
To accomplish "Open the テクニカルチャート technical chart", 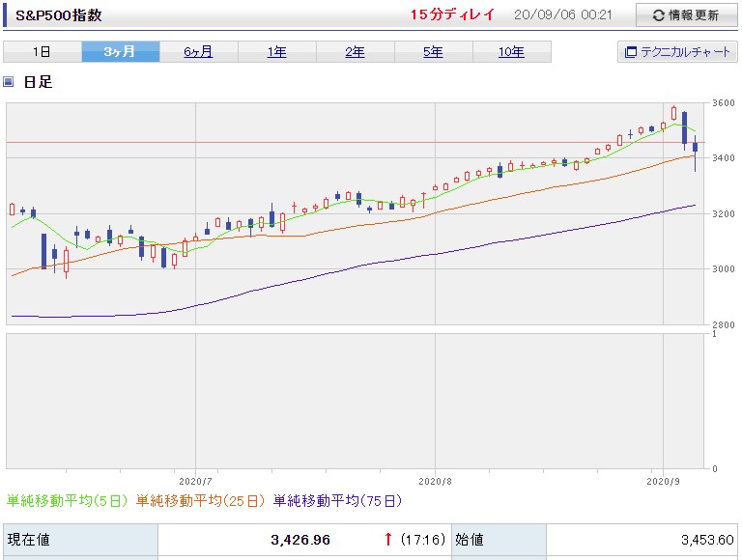I will click(x=677, y=52).
